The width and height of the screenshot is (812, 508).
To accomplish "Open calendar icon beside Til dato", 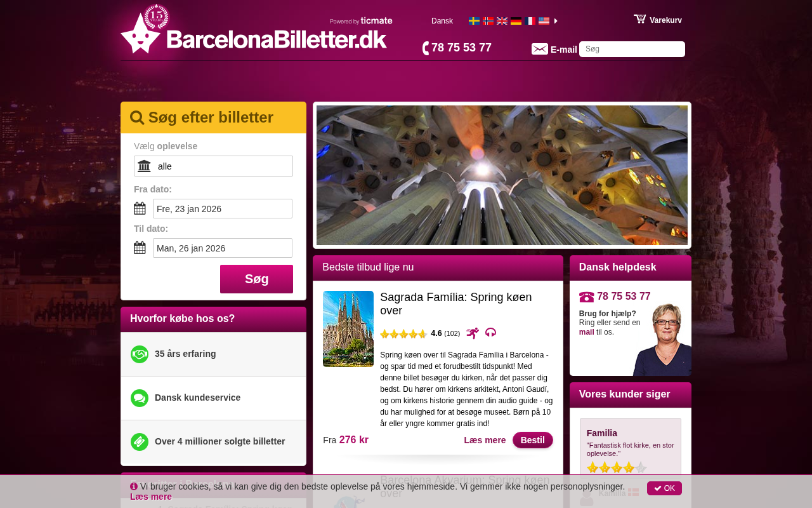I will pos(140,248).
